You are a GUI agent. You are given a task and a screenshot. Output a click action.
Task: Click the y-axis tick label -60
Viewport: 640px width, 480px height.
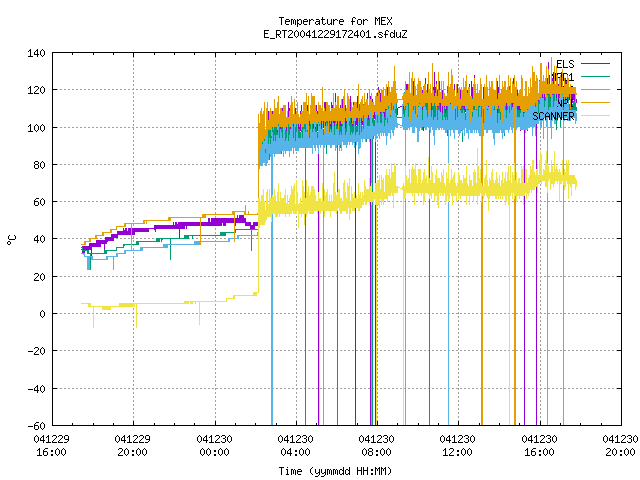coord(36,426)
